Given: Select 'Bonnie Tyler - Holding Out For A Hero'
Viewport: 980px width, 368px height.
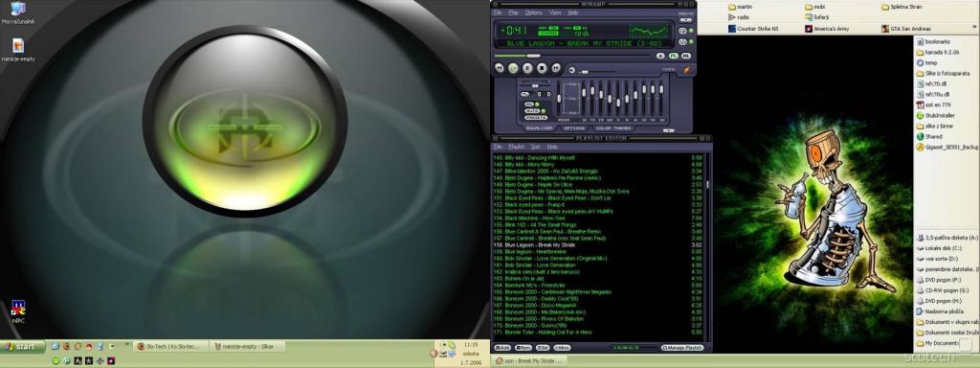Looking at the screenshot, I should click(x=598, y=333).
